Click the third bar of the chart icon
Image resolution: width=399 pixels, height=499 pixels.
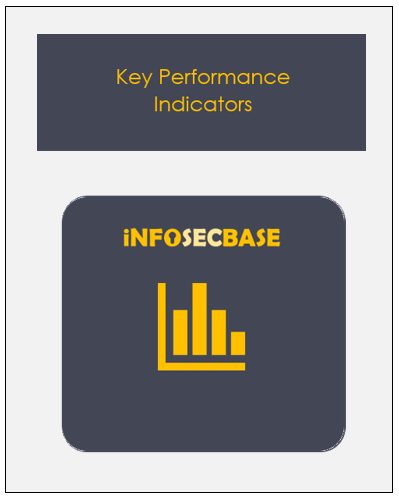(x=219, y=332)
